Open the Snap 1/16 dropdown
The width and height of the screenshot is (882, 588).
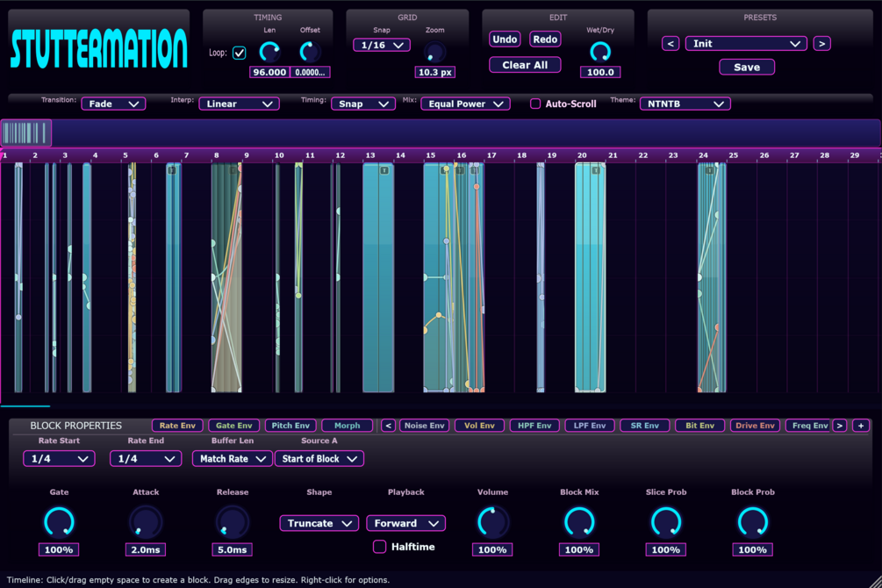382,45
